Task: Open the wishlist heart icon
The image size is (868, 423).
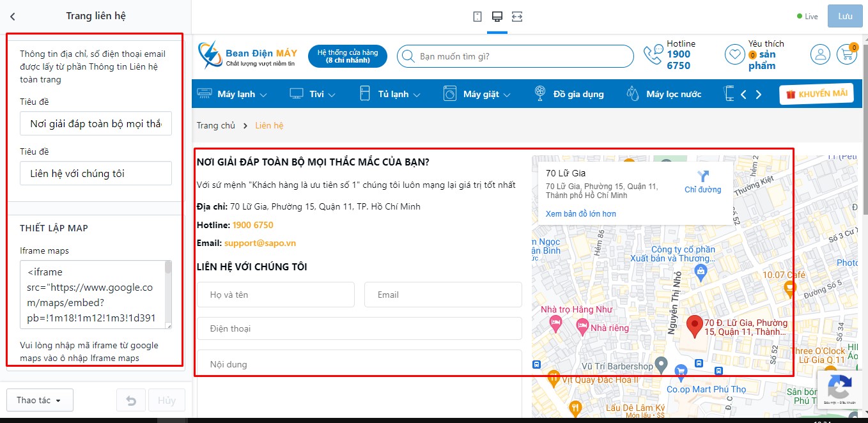Action: [734, 54]
